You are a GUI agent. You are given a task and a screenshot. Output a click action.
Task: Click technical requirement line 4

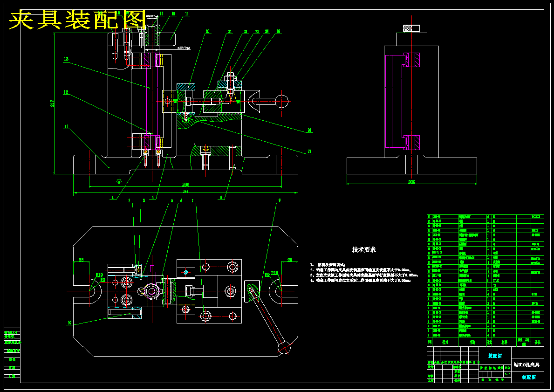(x=360, y=280)
